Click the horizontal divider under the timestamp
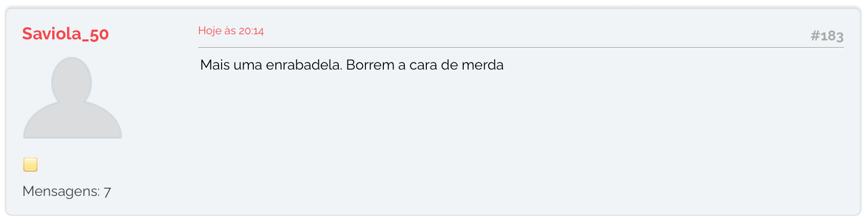This screenshot has width=868, height=223. click(521, 48)
